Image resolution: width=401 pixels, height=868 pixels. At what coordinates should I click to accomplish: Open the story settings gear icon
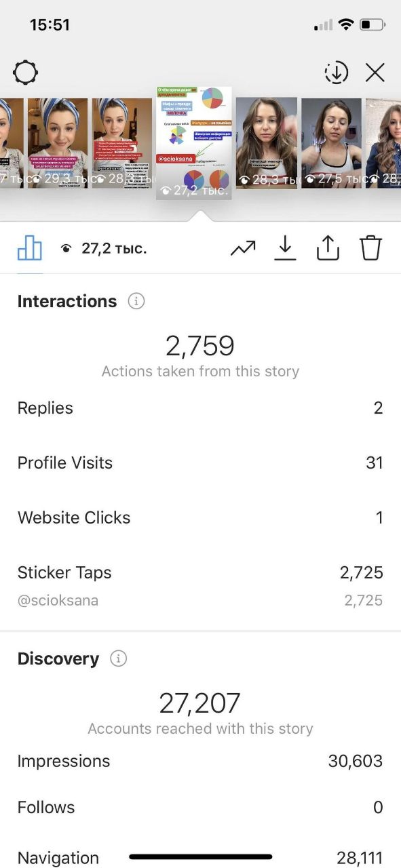[26, 73]
